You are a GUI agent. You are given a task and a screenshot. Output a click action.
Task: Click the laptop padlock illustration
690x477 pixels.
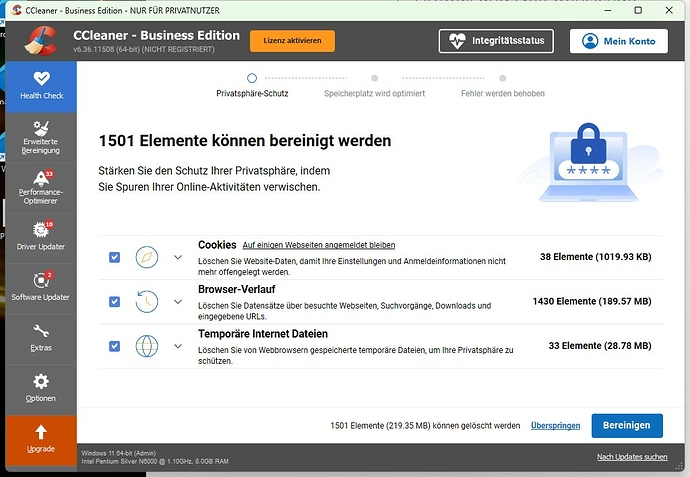tap(589, 162)
